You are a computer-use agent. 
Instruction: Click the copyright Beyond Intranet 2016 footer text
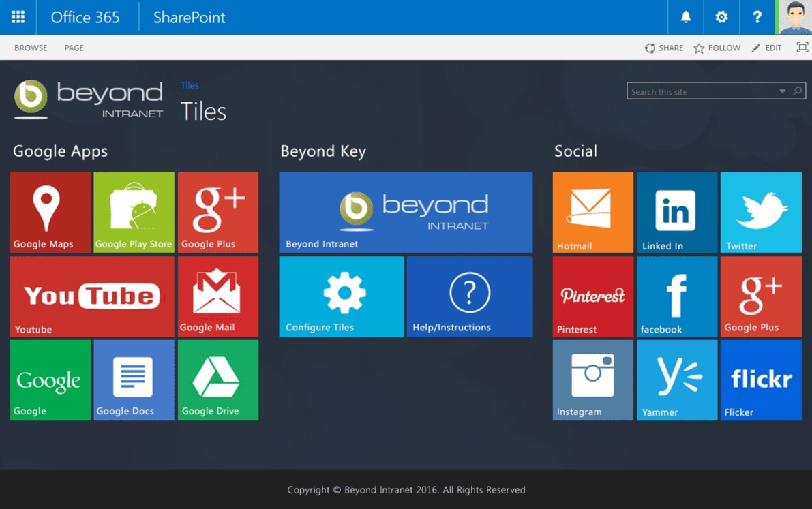(x=406, y=489)
